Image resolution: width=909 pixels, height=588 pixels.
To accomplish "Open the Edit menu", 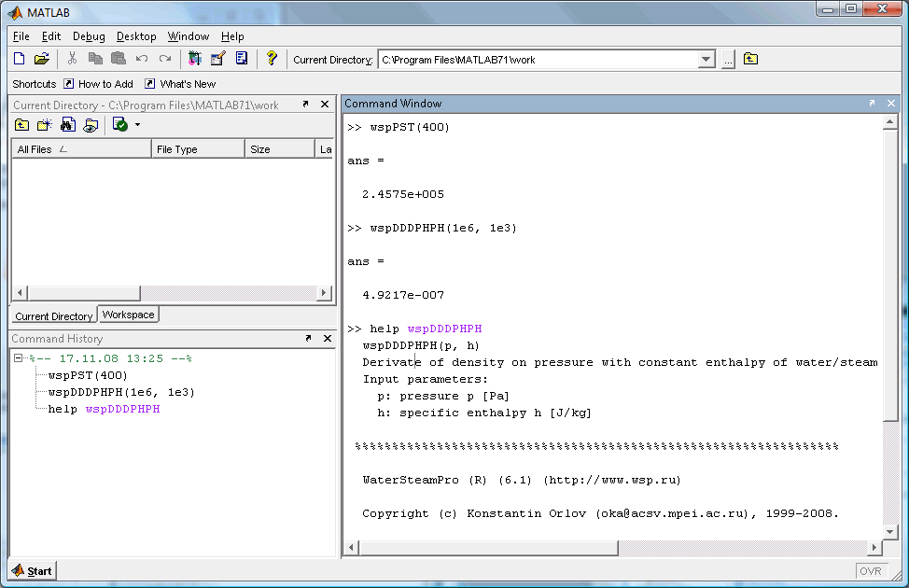I will [x=51, y=36].
